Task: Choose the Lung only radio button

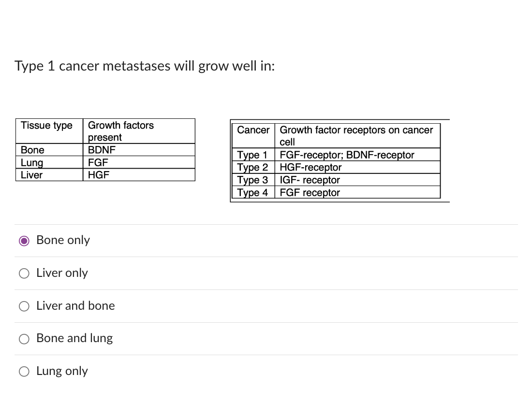Action: 24,371
